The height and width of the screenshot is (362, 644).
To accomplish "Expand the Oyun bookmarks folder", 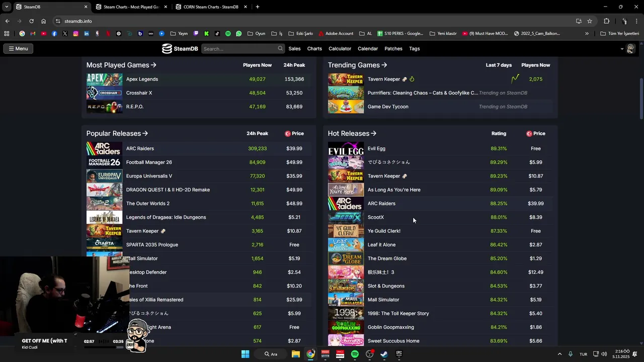I will [256, 34].
